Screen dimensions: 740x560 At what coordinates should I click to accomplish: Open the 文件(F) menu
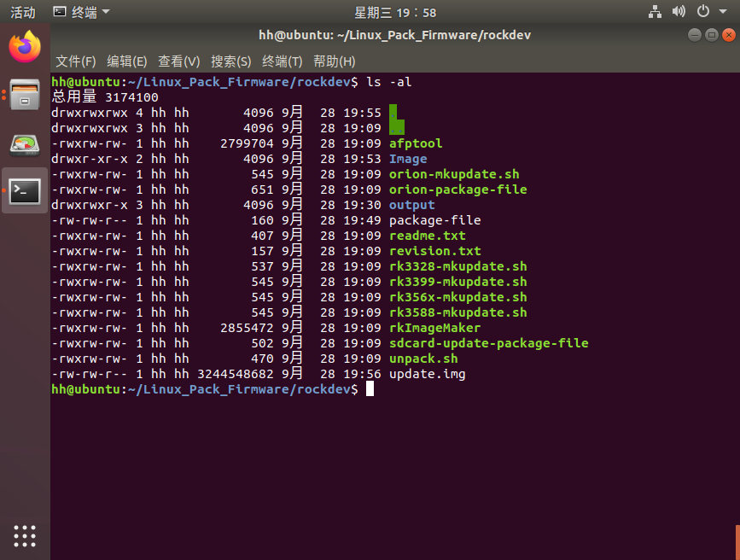pyautogui.click(x=76, y=61)
